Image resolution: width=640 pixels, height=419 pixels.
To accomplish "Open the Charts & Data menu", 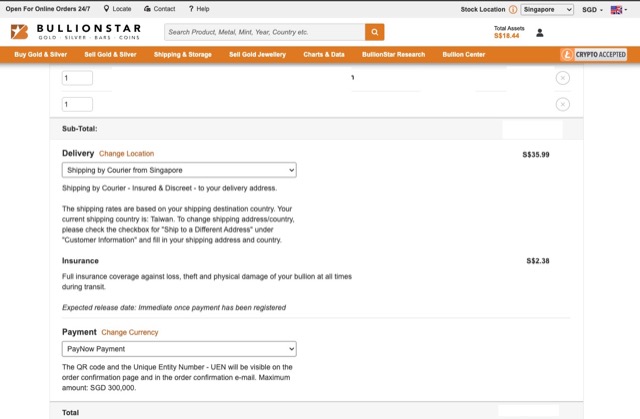I will (x=324, y=54).
